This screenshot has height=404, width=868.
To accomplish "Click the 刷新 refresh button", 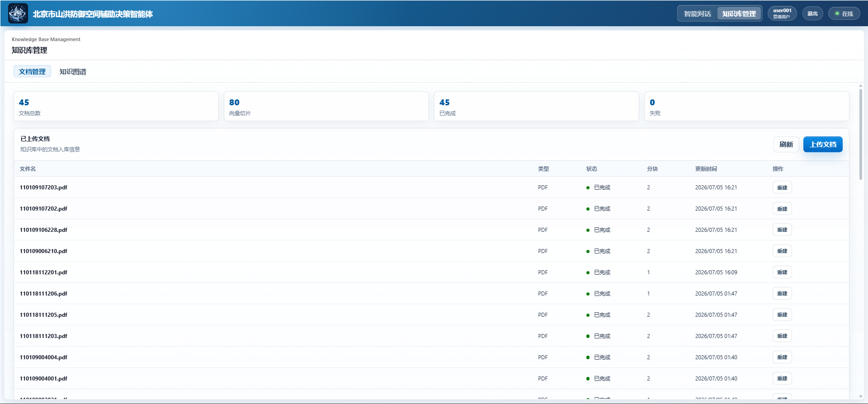I will coord(786,144).
